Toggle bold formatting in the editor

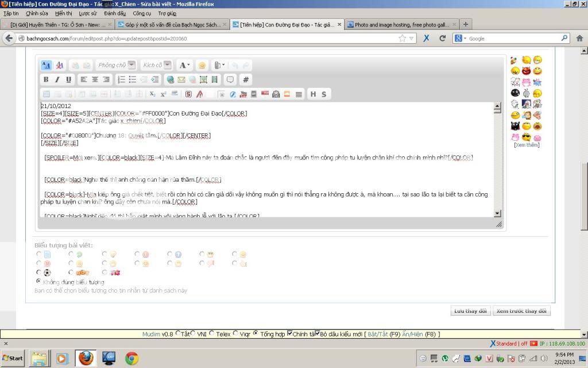47,79
